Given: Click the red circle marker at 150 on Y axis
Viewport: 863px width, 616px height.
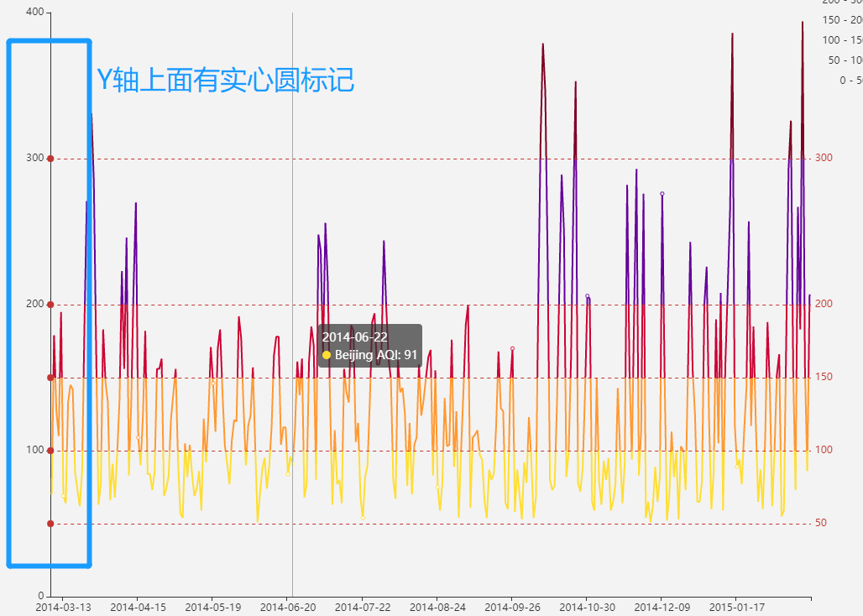Looking at the screenshot, I should coord(50,378).
